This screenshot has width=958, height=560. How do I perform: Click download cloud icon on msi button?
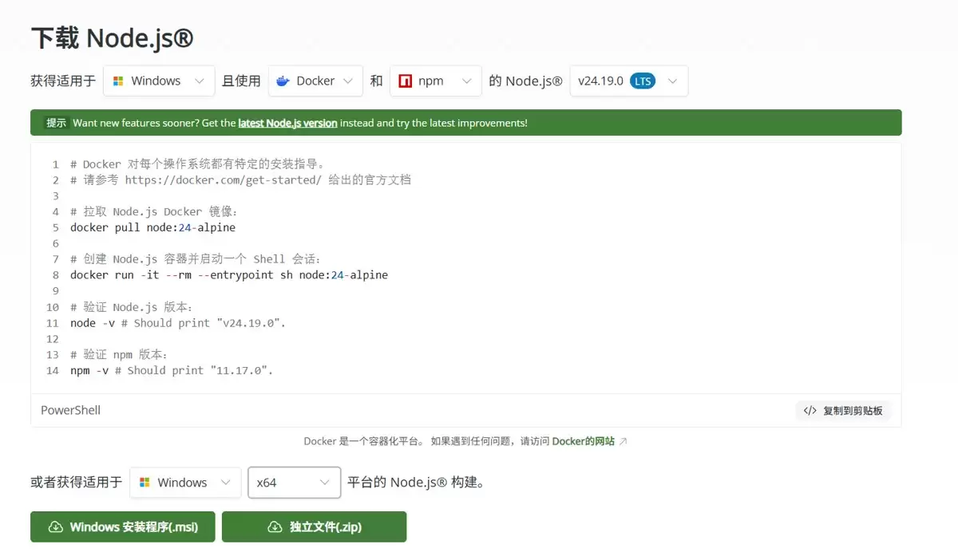pos(56,527)
